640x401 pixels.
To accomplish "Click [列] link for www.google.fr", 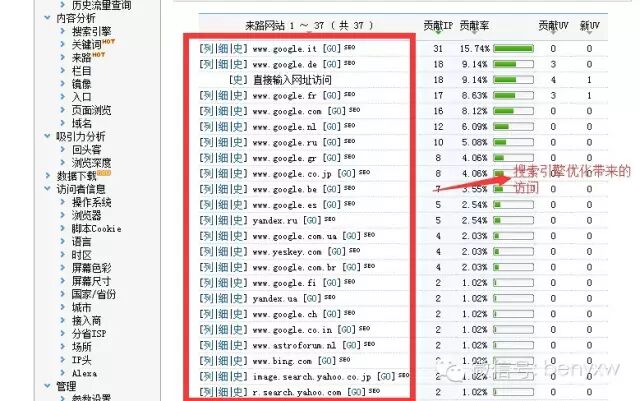I will (207, 95).
